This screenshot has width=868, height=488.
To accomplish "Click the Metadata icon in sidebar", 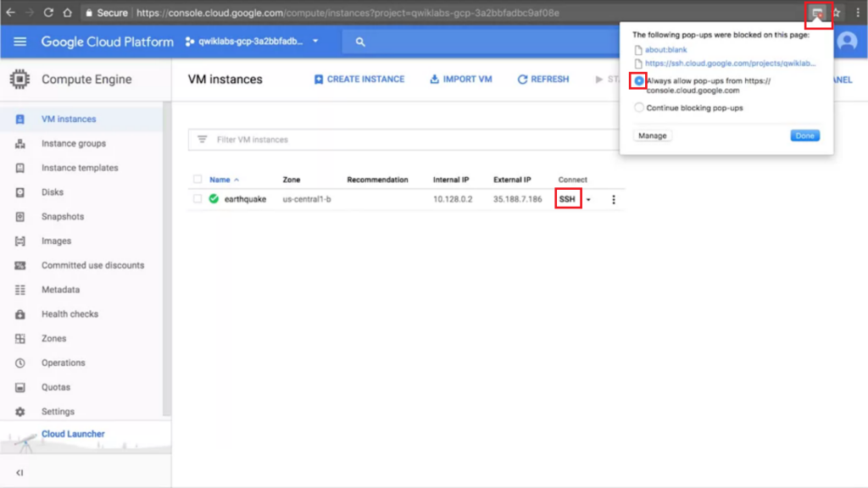I will tap(20, 290).
